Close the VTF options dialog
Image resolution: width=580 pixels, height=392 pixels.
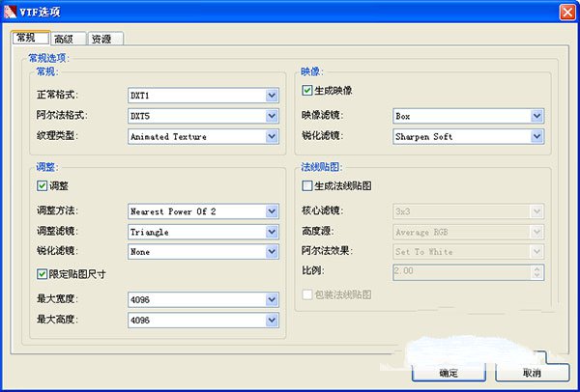567,13
